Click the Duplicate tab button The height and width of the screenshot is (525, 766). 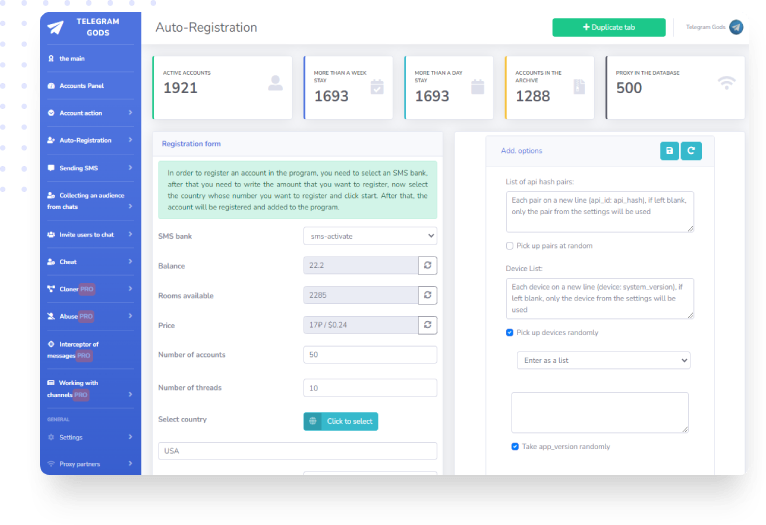(609, 27)
